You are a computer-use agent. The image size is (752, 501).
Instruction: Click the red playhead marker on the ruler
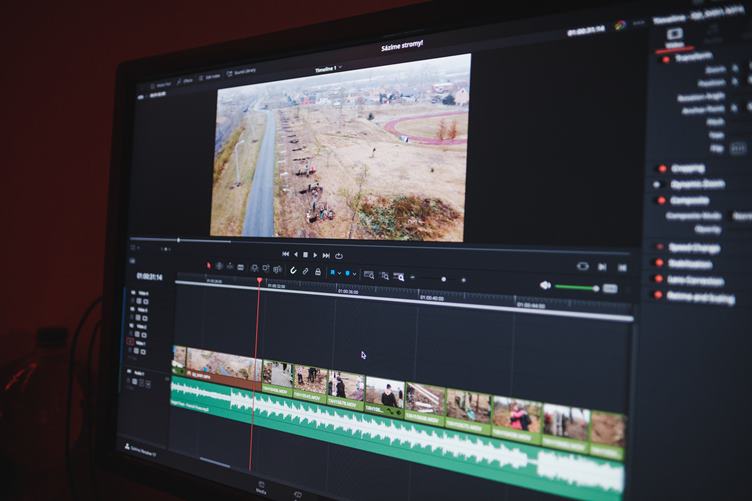pyautogui.click(x=259, y=280)
